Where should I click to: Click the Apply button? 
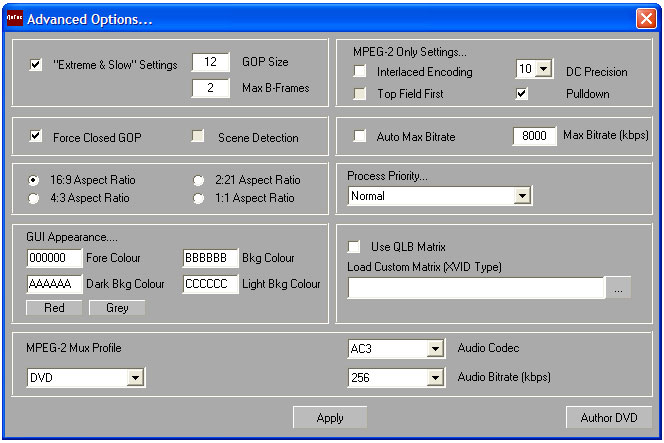pos(330,418)
